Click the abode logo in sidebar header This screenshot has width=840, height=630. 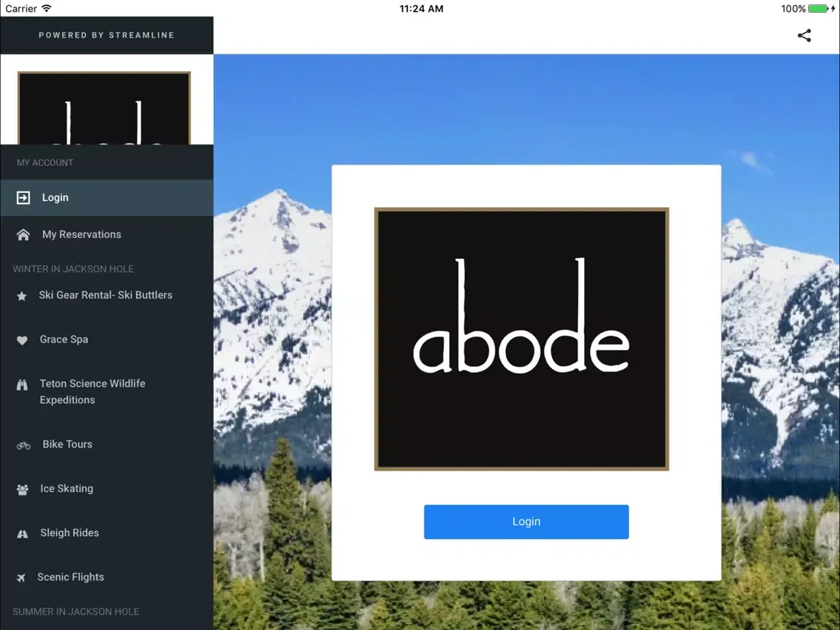pos(104,108)
